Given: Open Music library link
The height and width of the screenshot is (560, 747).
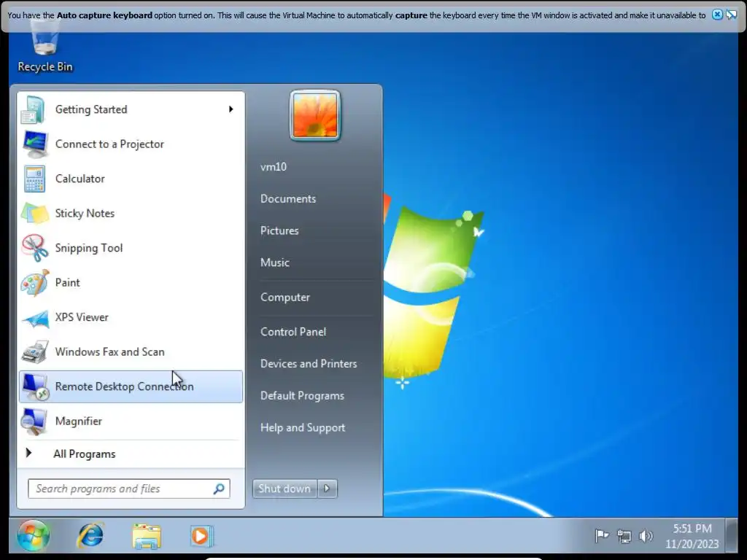Looking at the screenshot, I should 275,262.
